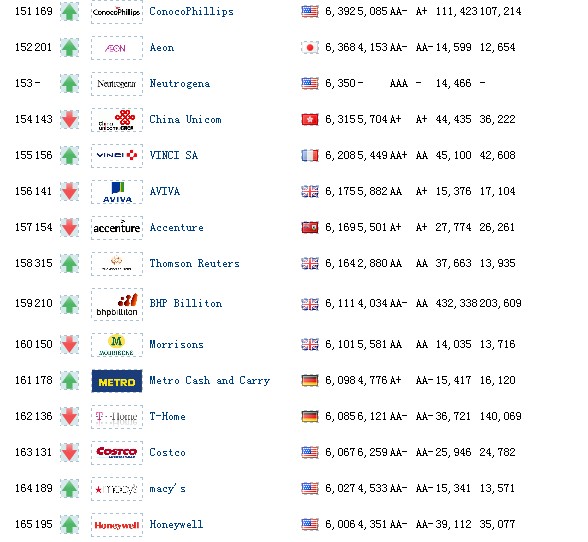Click the Neutrogena logo image

117,84
